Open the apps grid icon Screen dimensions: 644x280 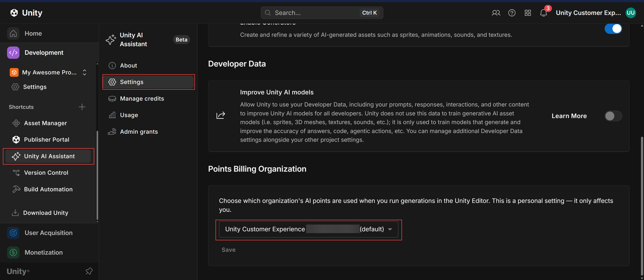528,13
